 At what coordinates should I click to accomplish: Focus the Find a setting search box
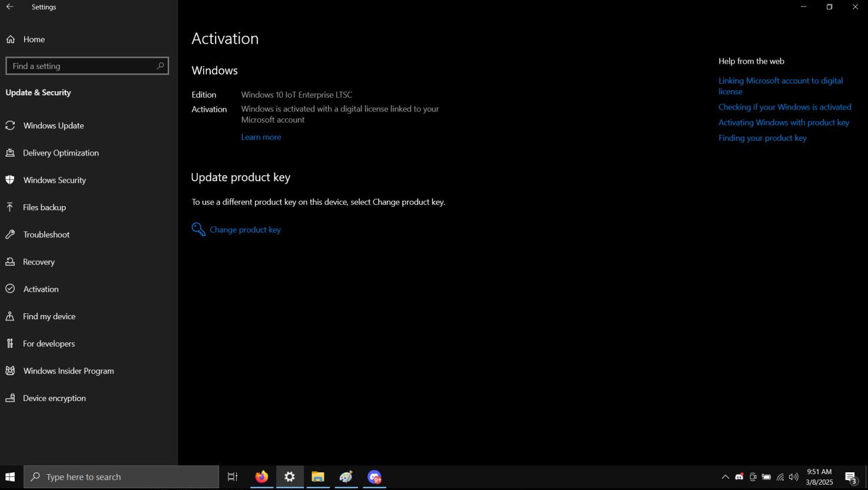click(x=87, y=66)
